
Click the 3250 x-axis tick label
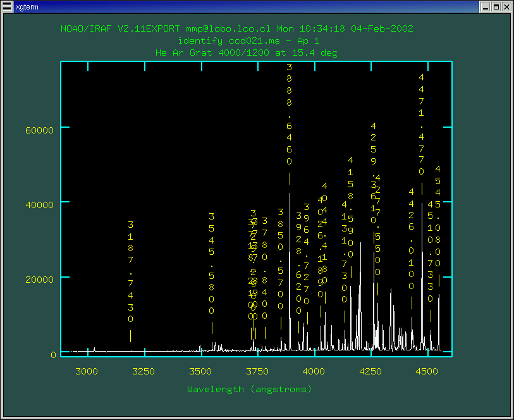tap(144, 371)
